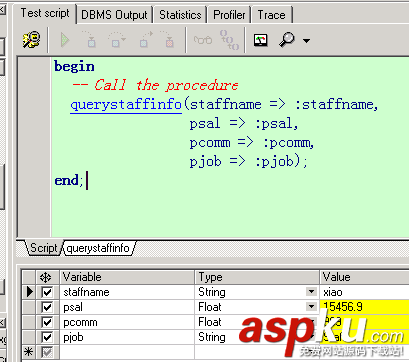The height and width of the screenshot is (363, 409).
Task: Click the 15456.9 value cell
Action: point(364,307)
